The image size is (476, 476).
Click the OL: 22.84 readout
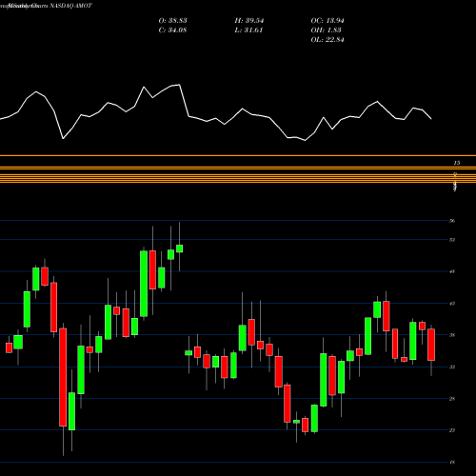click(327, 39)
